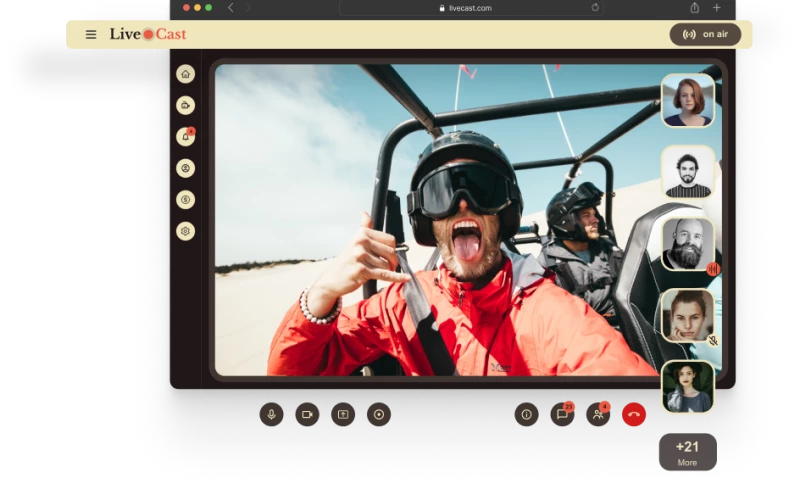
Task: Start screen sharing
Action: [x=343, y=414]
